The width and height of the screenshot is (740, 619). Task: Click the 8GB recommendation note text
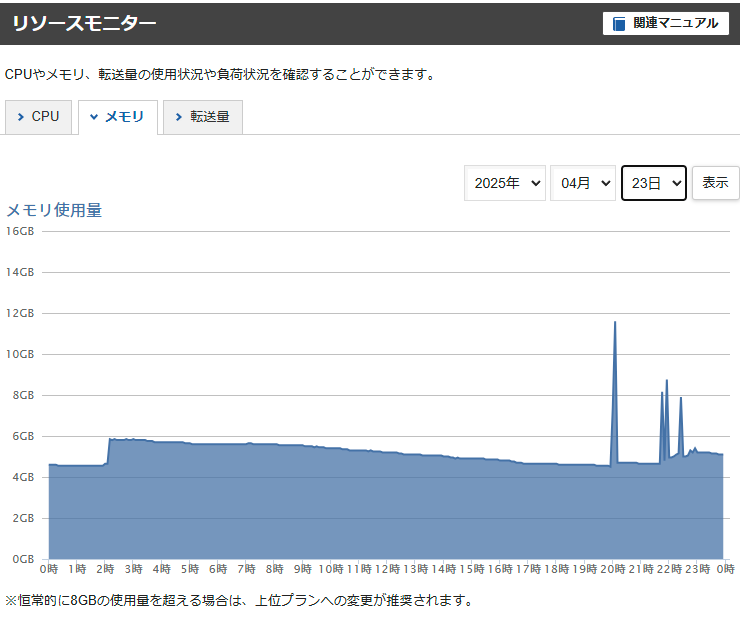(x=239, y=601)
